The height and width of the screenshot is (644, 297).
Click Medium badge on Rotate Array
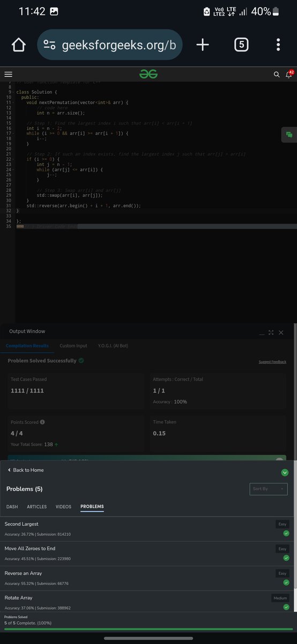coord(280,598)
